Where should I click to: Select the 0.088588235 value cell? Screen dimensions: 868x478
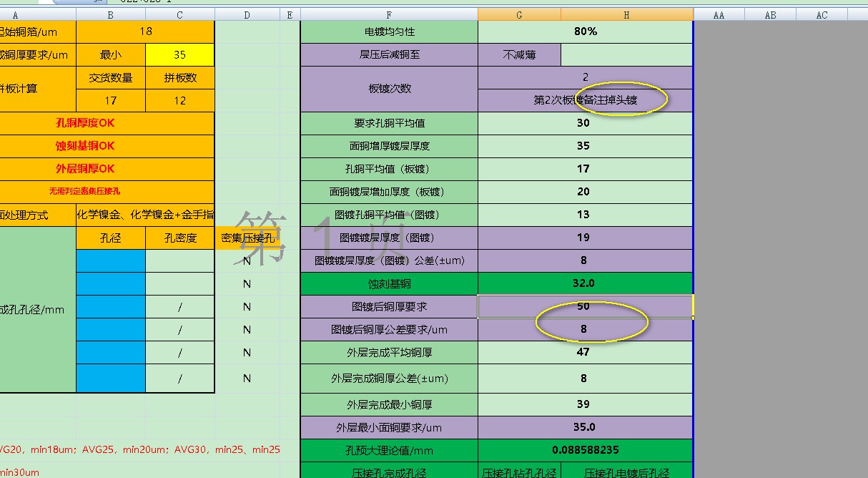pos(586,451)
